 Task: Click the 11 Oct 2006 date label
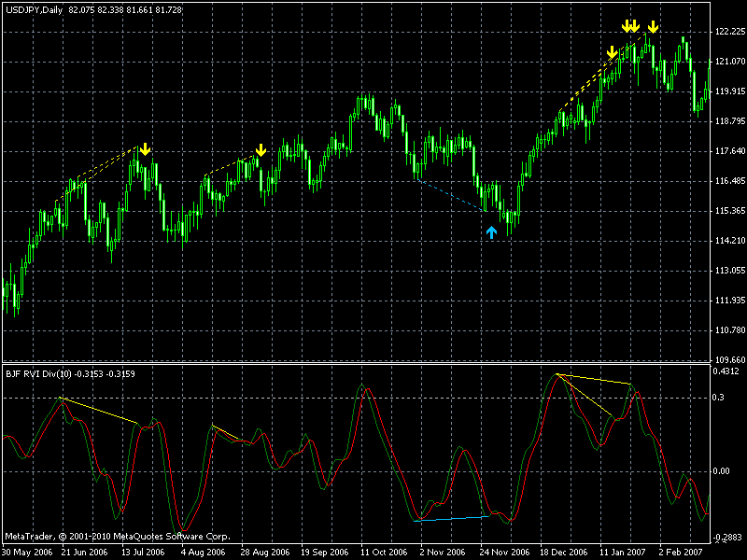384,553
